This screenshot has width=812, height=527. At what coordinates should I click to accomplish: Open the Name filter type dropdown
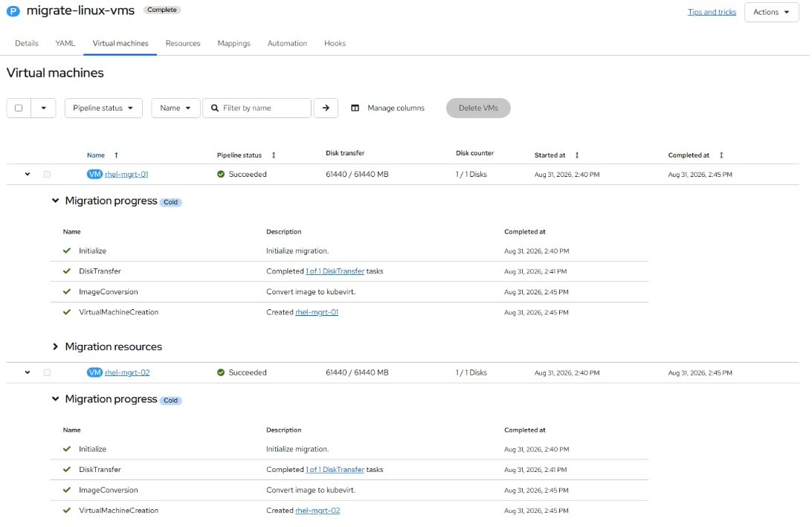click(x=175, y=109)
